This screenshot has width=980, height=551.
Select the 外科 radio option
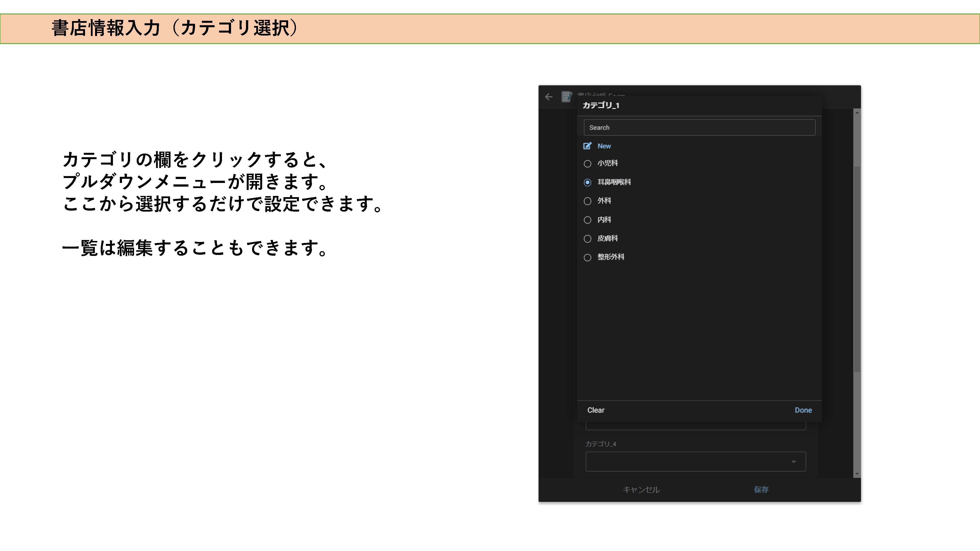(588, 201)
